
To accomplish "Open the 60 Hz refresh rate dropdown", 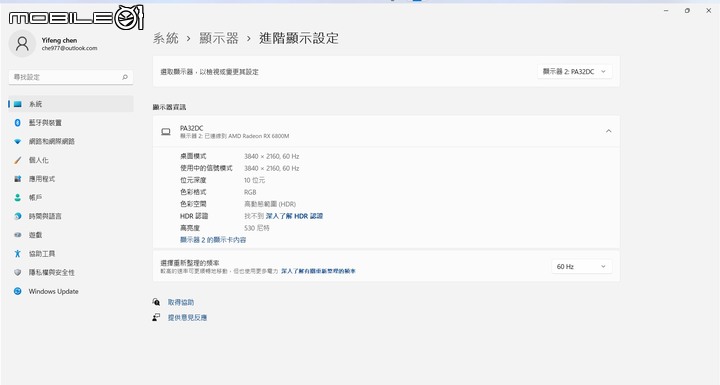I will click(581, 266).
